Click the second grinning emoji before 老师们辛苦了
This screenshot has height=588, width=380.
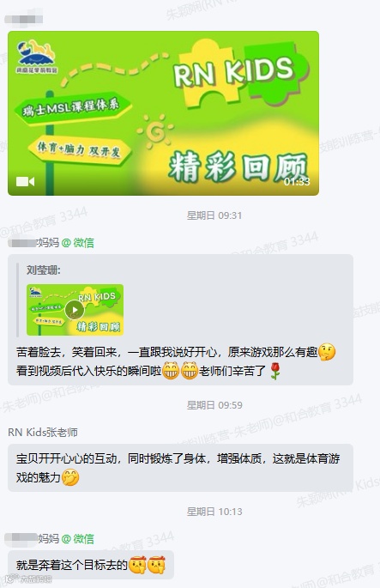(190, 371)
